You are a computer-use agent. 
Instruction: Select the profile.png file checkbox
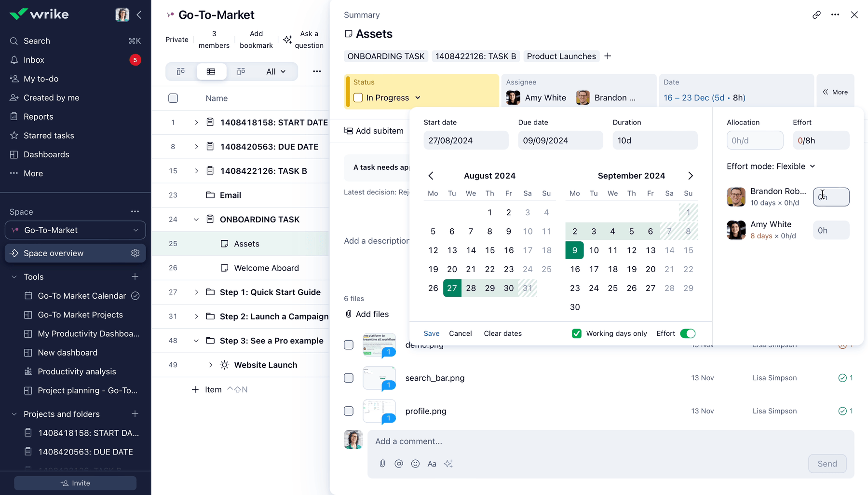point(349,411)
